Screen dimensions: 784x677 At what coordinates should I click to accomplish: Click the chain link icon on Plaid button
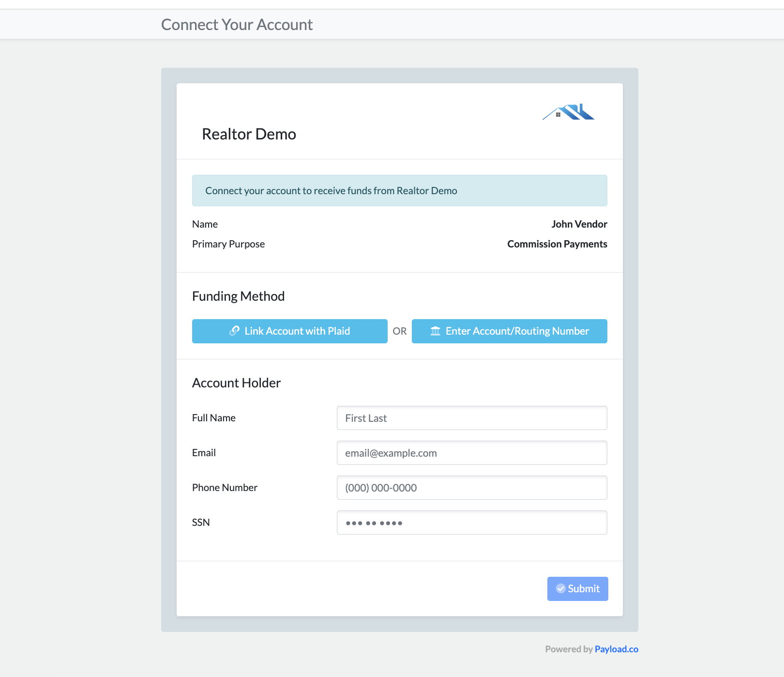tap(234, 331)
